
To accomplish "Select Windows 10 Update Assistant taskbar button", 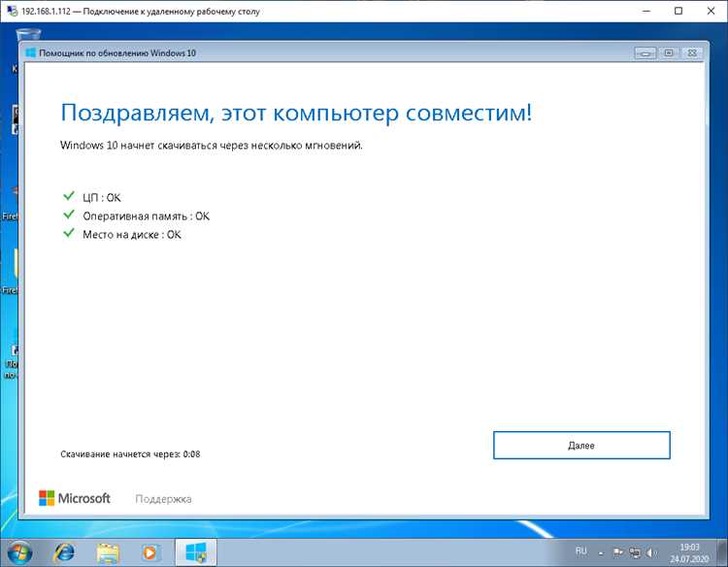I will (195, 552).
